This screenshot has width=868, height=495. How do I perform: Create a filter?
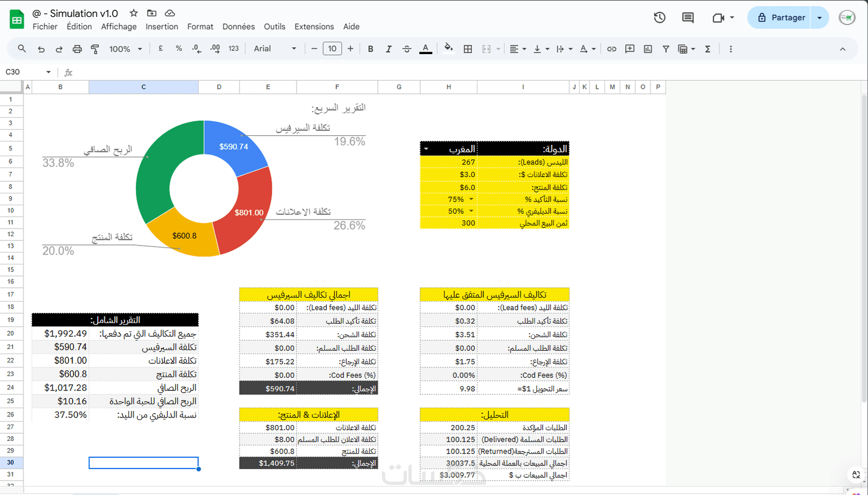[x=666, y=49]
